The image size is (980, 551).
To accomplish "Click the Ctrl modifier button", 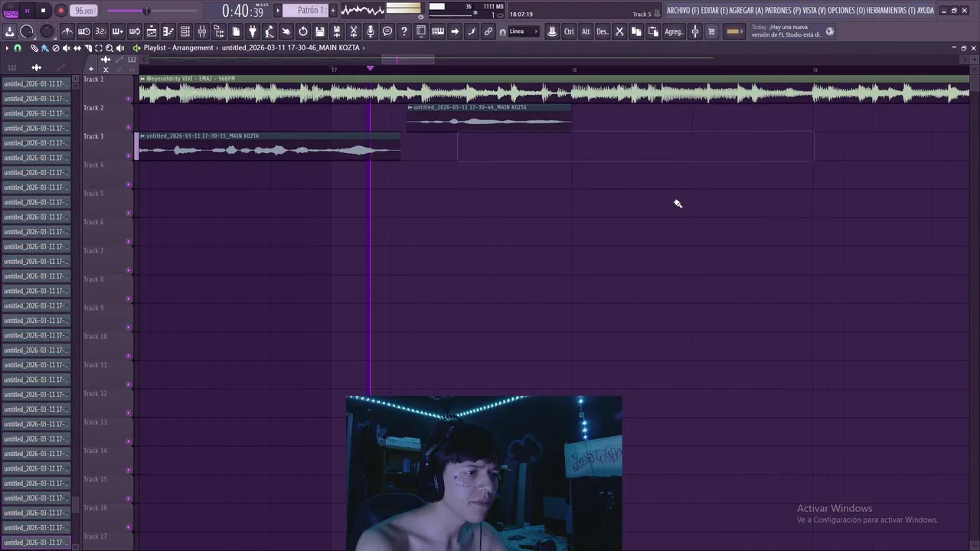I will pos(569,31).
